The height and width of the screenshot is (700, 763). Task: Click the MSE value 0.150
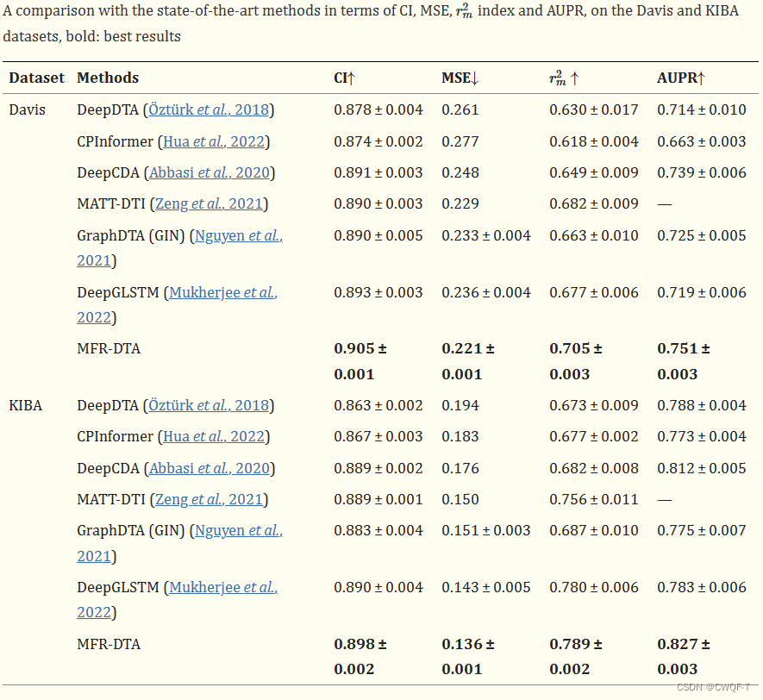point(460,500)
